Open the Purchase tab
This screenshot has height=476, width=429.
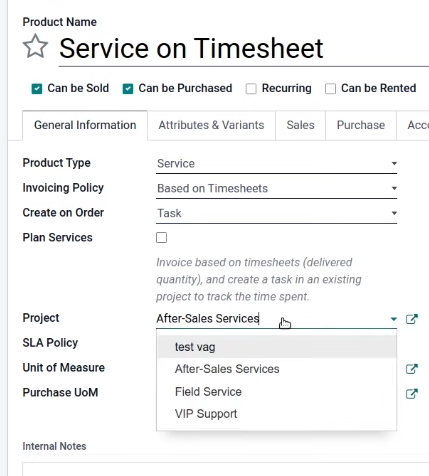point(361,125)
